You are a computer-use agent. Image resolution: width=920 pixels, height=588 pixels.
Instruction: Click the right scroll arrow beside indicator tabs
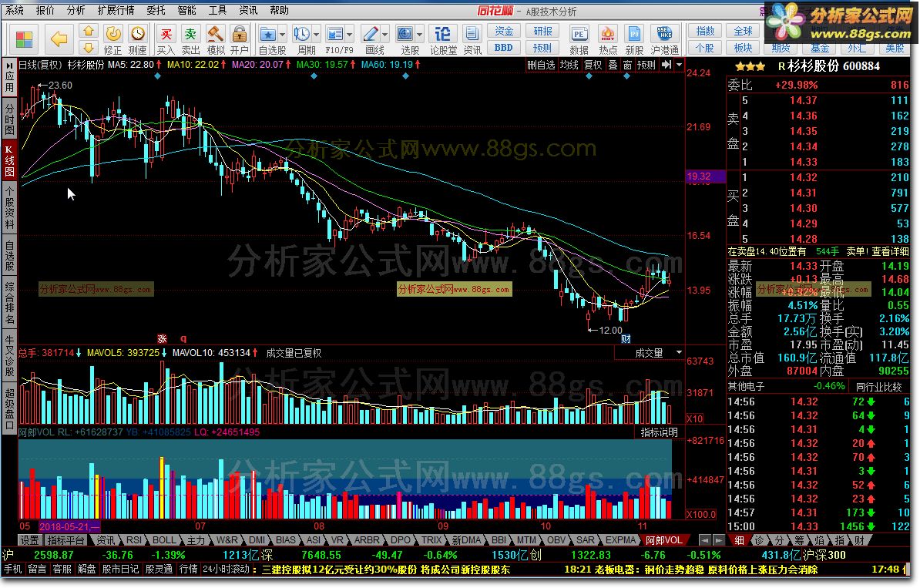[717, 540]
